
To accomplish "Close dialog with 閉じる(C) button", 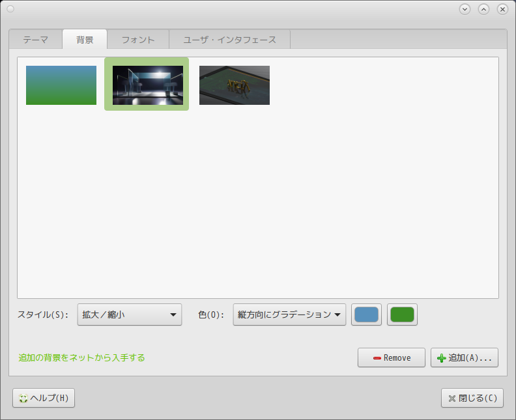I will pos(472,398).
